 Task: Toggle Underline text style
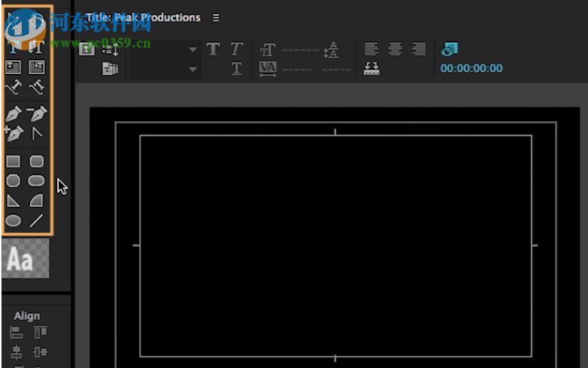coord(236,68)
